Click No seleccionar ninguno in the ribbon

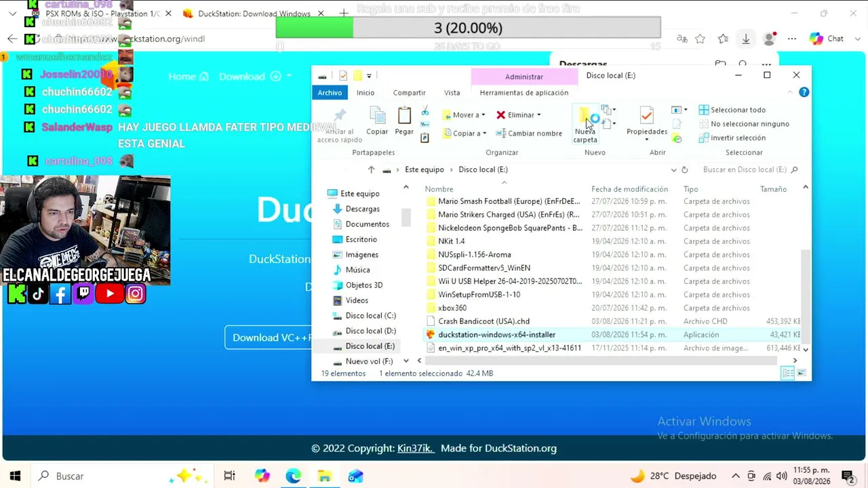(x=744, y=124)
